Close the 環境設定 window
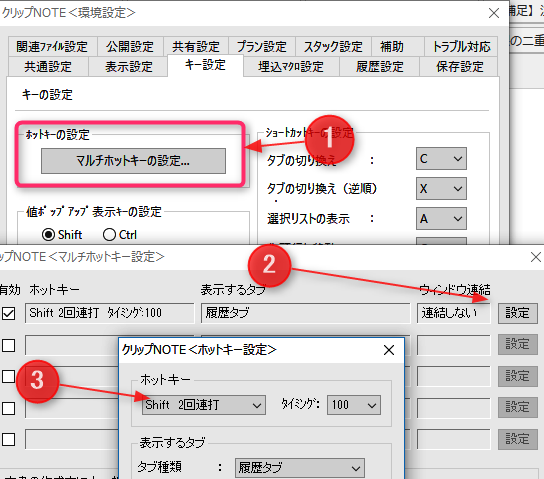Viewport: 544px width, 479px height. [494, 13]
